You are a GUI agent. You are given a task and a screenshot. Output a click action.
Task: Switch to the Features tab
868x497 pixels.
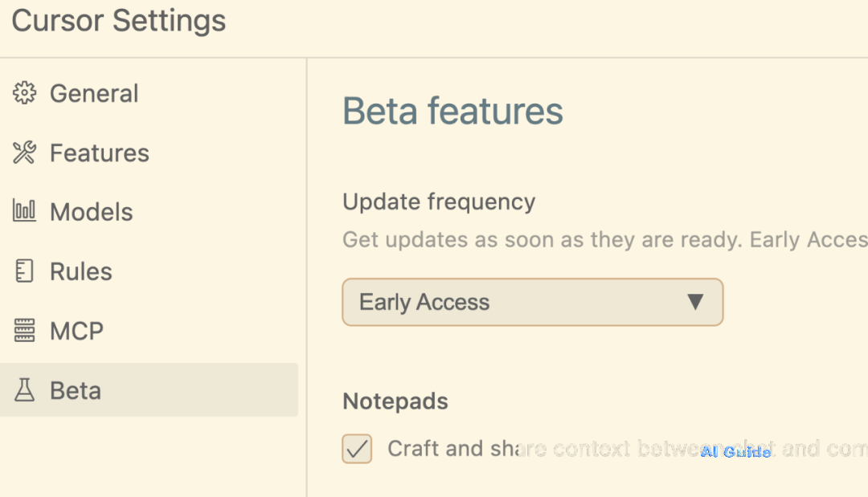coord(100,153)
